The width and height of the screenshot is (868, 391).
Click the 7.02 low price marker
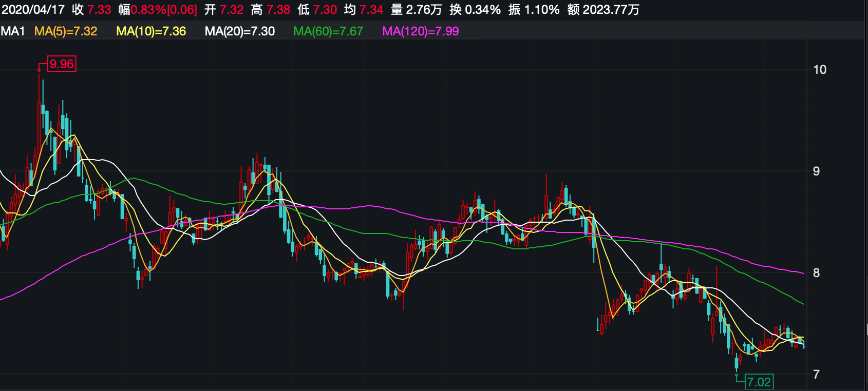[x=759, y=382]
